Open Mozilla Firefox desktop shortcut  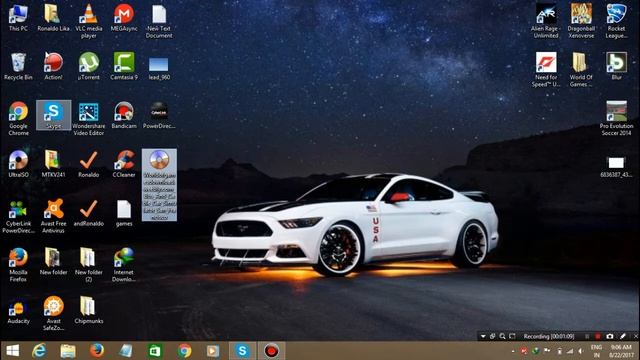point(18,264)
